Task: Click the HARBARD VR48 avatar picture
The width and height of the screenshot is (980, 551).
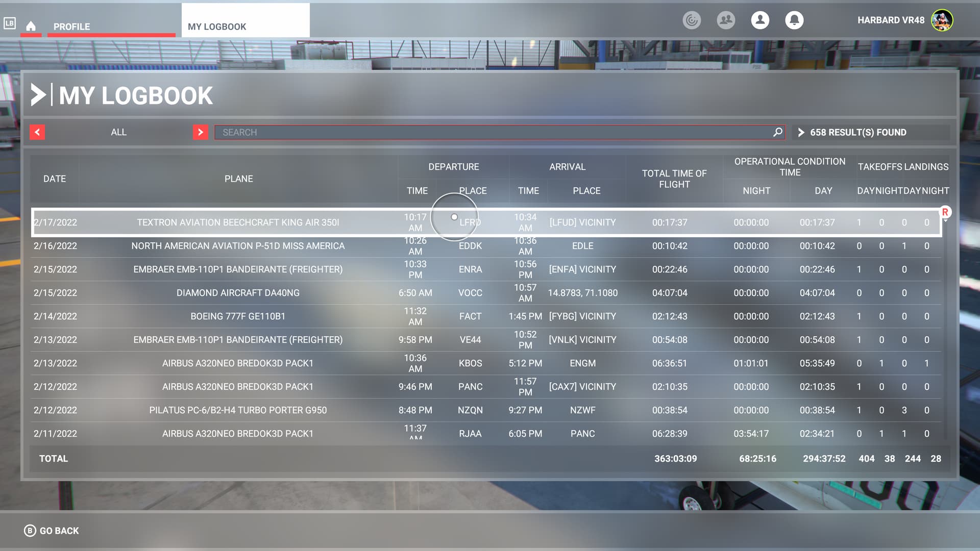Action: coord(942,20)
